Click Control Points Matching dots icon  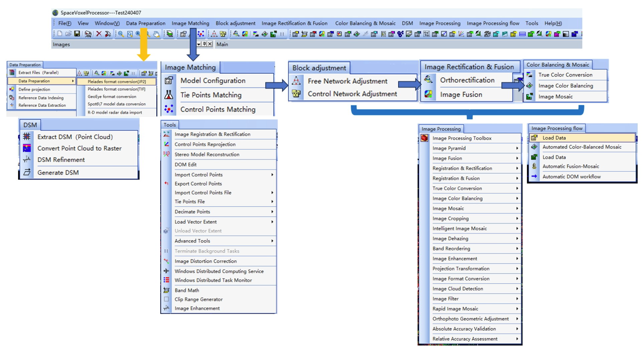point(169,109)
